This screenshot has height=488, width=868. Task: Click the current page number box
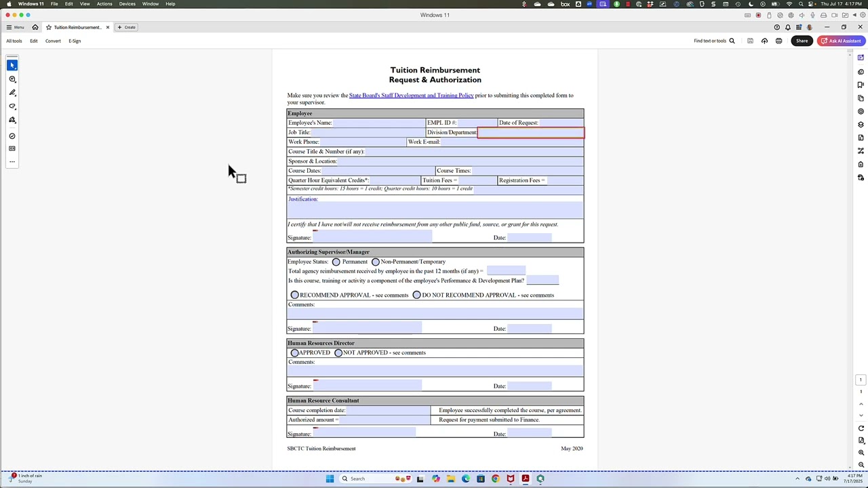tap(861, 380)
